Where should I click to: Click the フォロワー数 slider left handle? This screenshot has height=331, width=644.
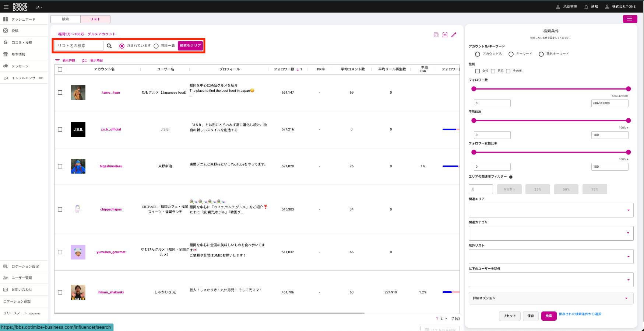(x=474, y=89)
